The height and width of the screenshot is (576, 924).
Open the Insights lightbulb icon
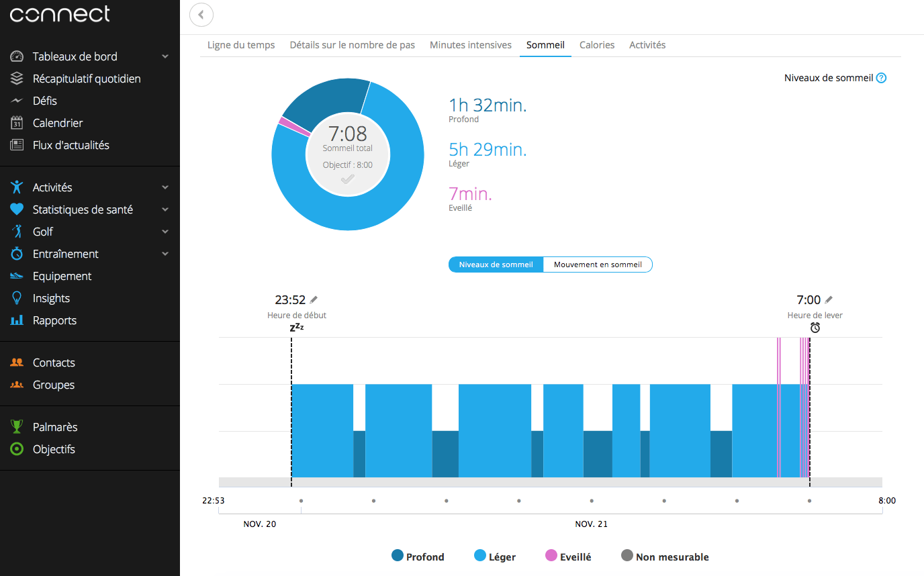pos(16,298)
